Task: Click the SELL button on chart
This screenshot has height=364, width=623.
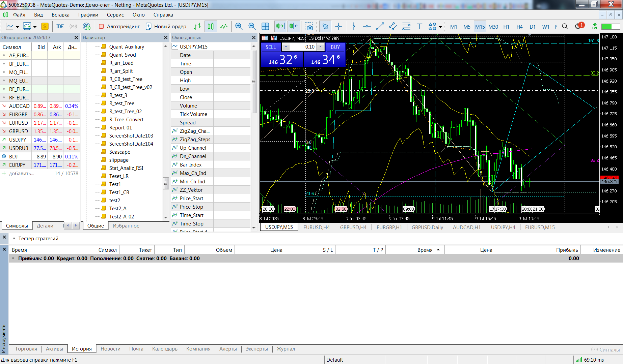Action: pyautogui.click(x=271, y=47)
